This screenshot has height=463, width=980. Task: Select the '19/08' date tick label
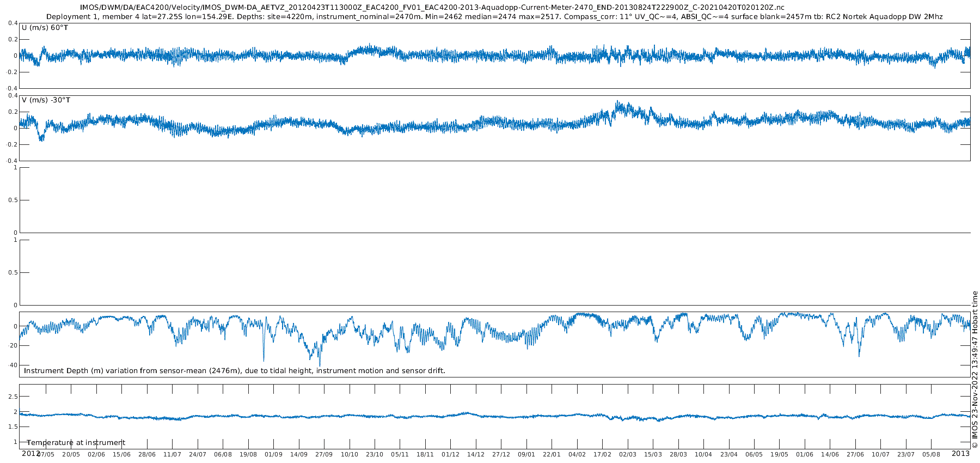point(248,454)
